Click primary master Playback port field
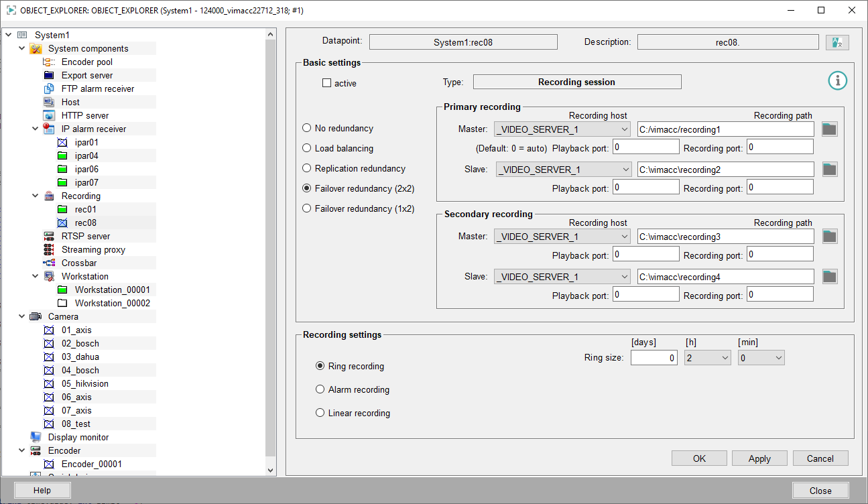 tap(646, 147)
